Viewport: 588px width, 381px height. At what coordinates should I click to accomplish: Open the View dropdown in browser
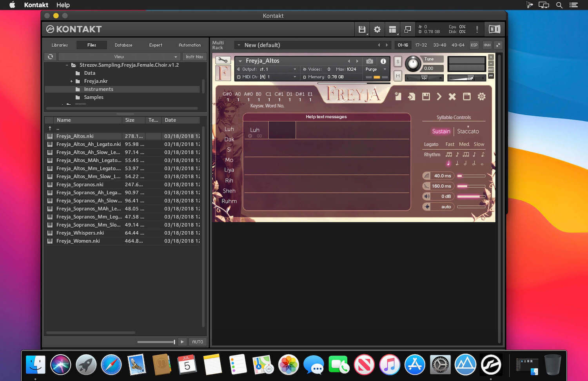119,57
